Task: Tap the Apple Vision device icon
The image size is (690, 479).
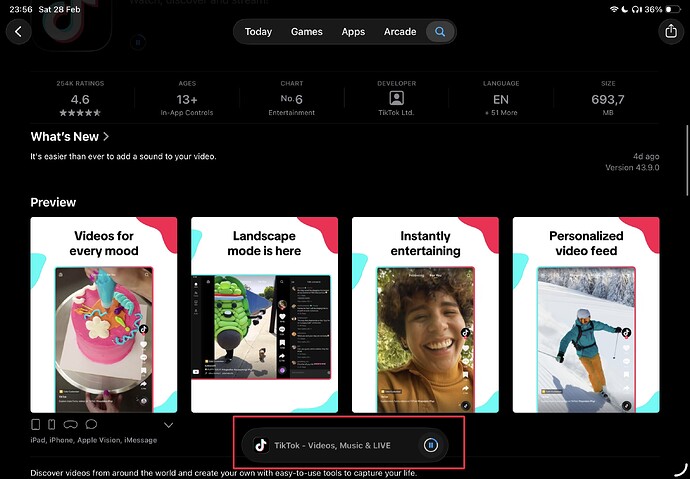Action: tap(70, 424)
